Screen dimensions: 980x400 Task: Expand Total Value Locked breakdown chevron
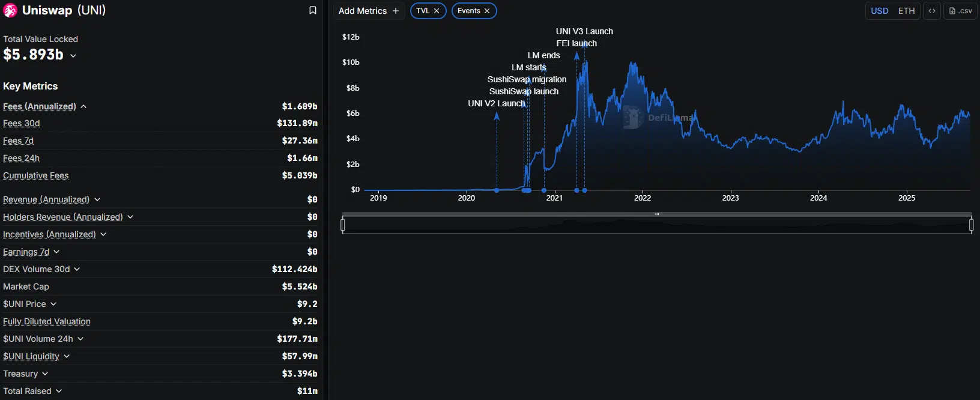coord(73,56)
